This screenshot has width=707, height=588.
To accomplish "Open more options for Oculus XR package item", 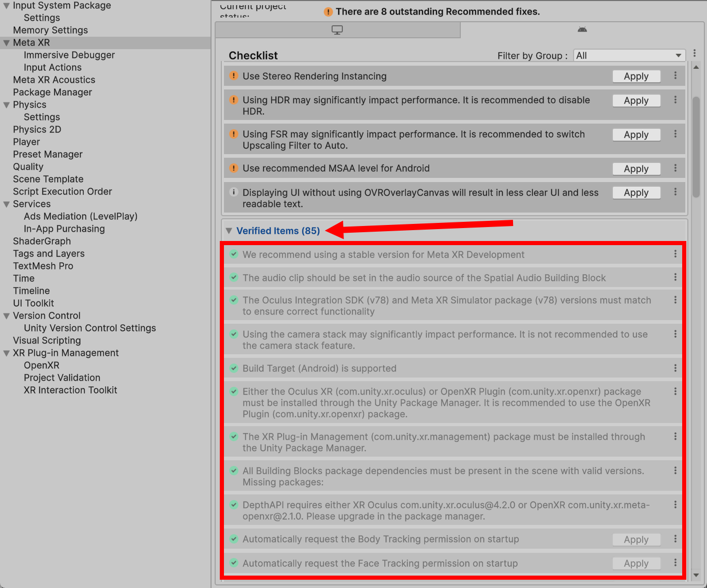I will (x=675, y=391).
